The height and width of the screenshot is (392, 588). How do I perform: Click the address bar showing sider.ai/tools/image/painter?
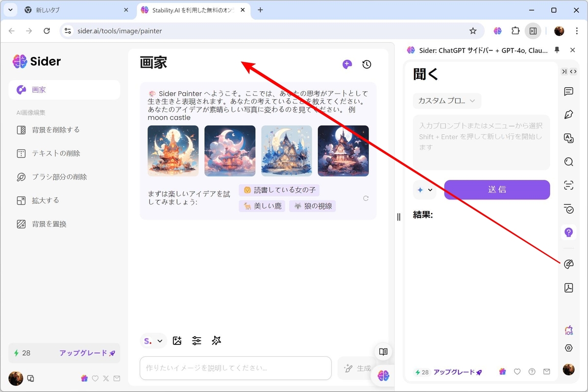tap(272, 31)
